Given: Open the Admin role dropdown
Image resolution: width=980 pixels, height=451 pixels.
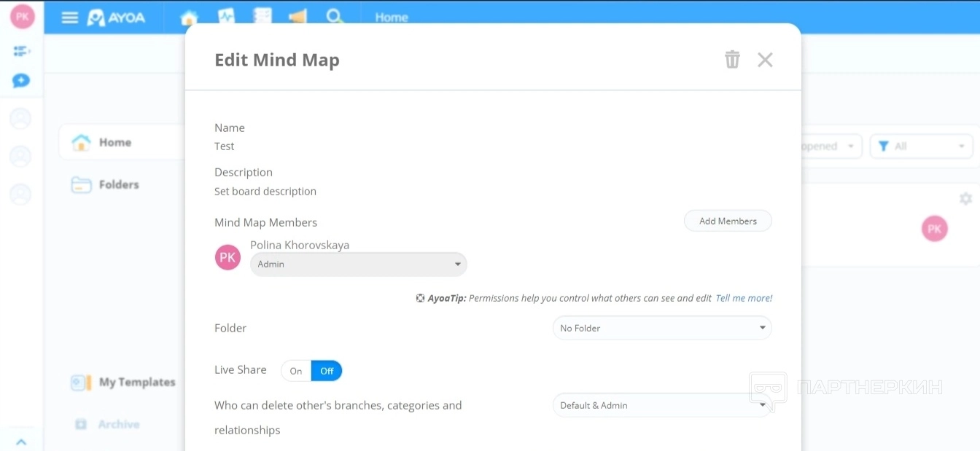Looking at the screenshot, I should click(x=358, y=264).
